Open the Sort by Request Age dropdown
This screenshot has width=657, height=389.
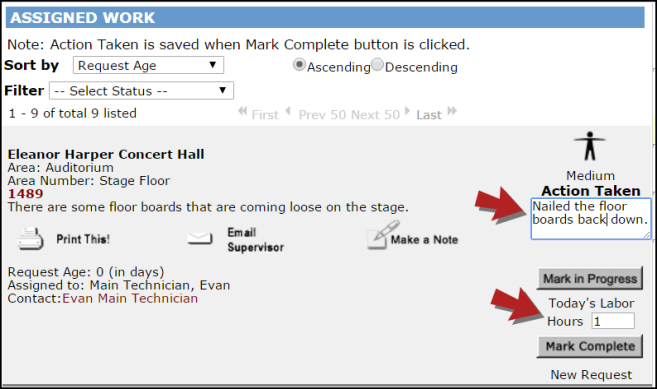point(148,65)
